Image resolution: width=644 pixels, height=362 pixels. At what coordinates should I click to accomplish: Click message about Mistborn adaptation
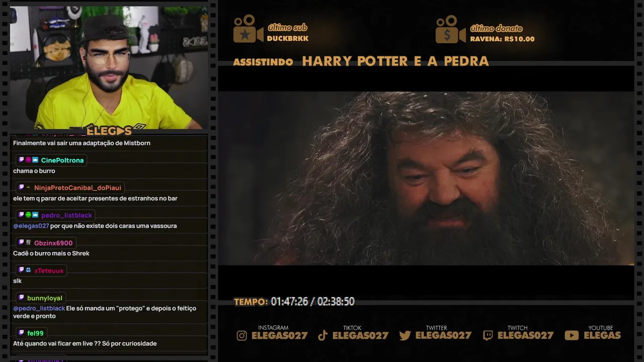[82, 143]
